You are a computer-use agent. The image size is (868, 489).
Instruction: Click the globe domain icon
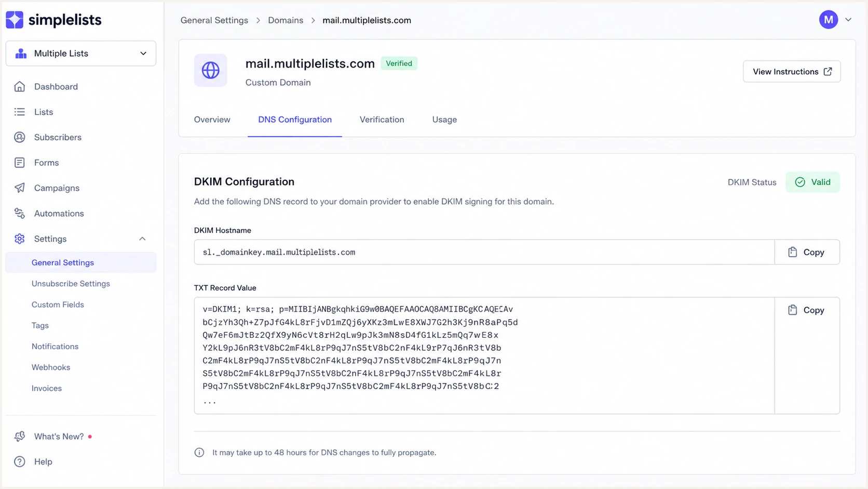(210, 70)
